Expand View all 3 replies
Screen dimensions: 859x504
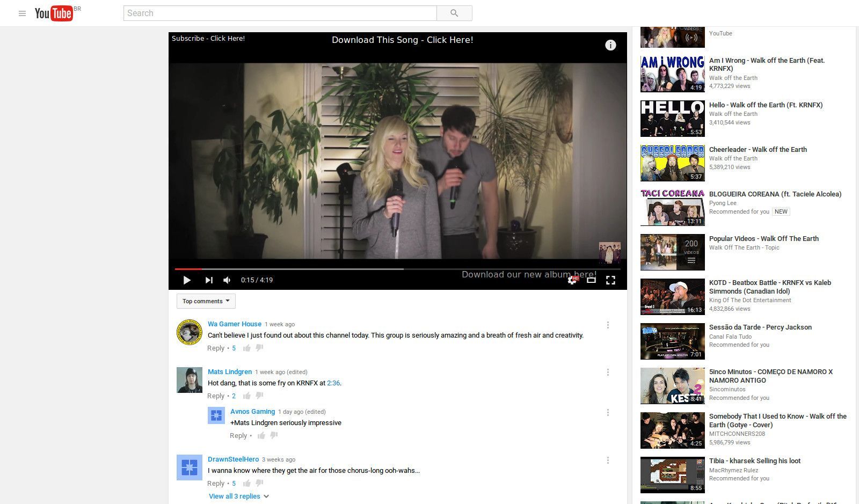[x=239, y=496]
